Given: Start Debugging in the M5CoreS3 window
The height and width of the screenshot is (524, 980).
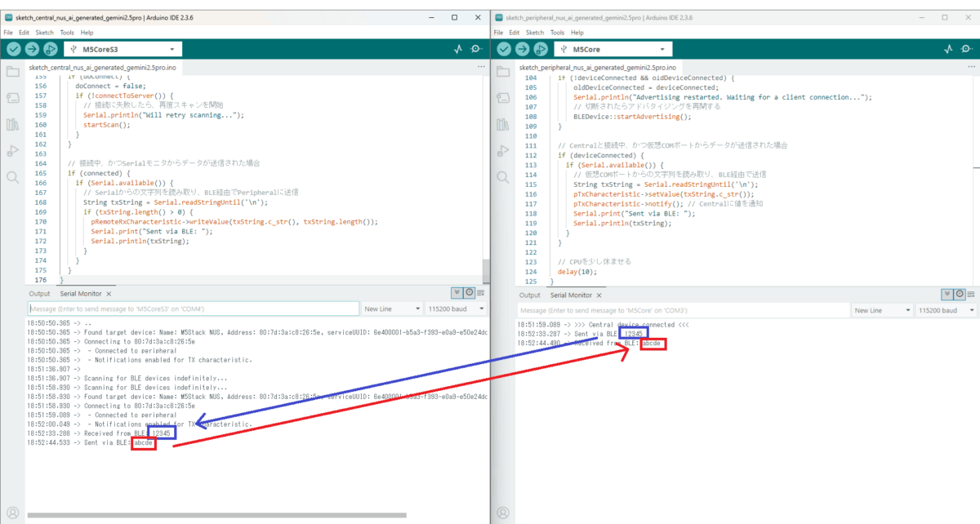Looking at the screenshot, I should pyautogui.click(x=51, y=49).
